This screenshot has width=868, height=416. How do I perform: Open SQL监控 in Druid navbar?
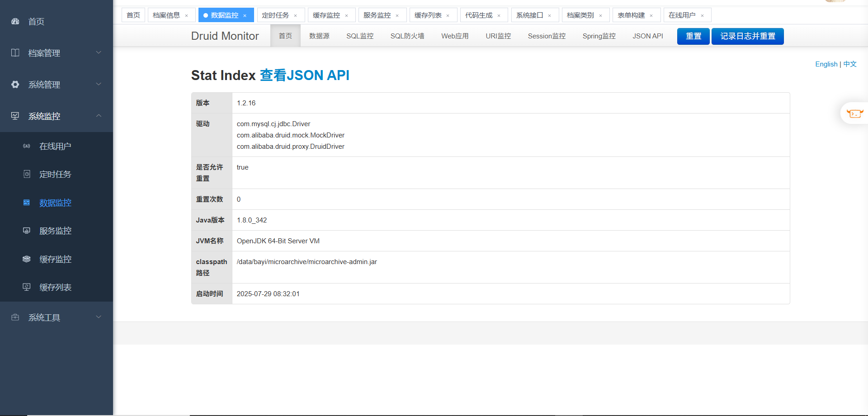[360, 36]
